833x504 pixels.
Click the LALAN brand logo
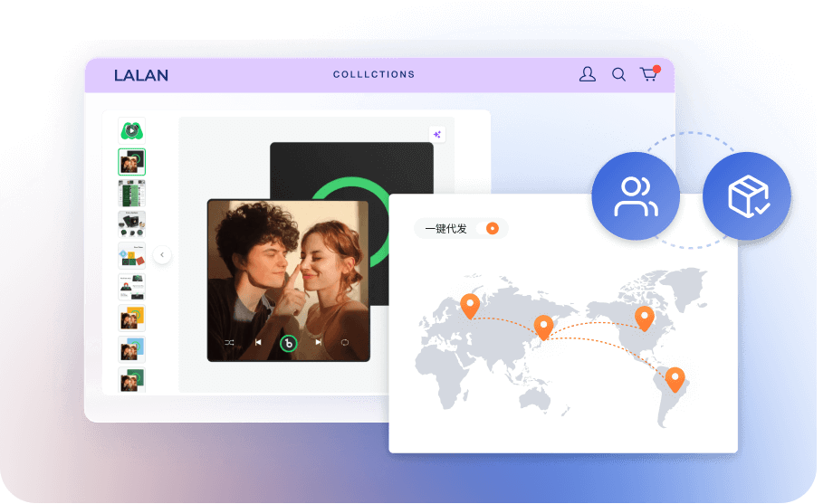pyautogui.click(x=141, y=75)
